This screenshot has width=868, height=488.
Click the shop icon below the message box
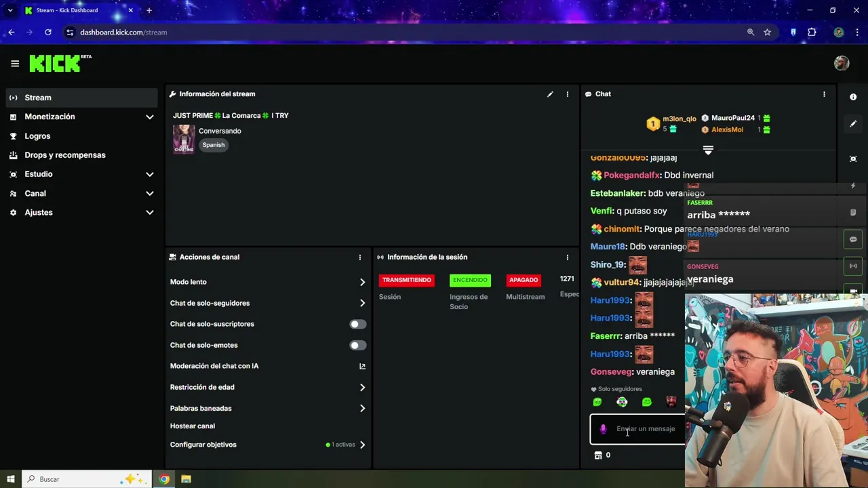(x=598, y=455)
